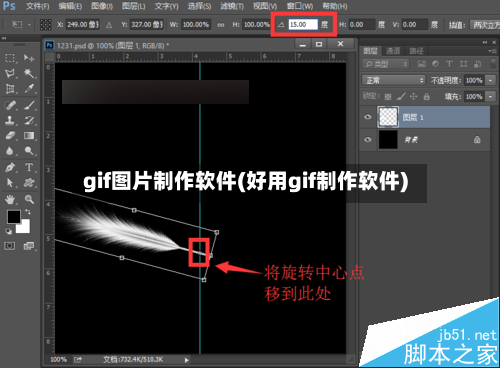Screen dimensions: 500x368
Task: Toggle Quick Mask mode icon
Action: click(x=10, y=246)
